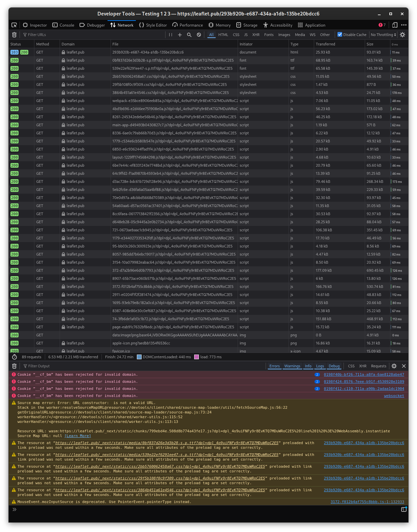The height and width of the screenshot is (532, 417).
Task: Uncheck the Disable Cache checkbox
Action: [x=340, y=35]
